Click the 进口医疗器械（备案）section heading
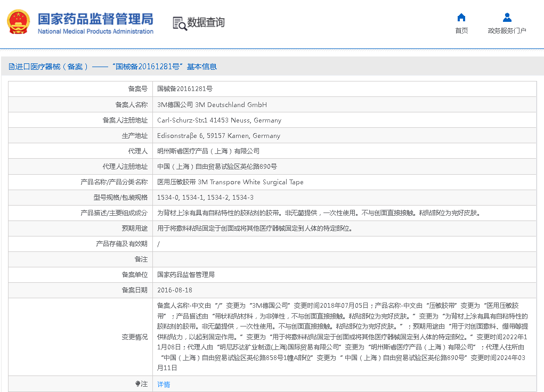This screenshot has height=392, width=544. (x=52, y=67)
